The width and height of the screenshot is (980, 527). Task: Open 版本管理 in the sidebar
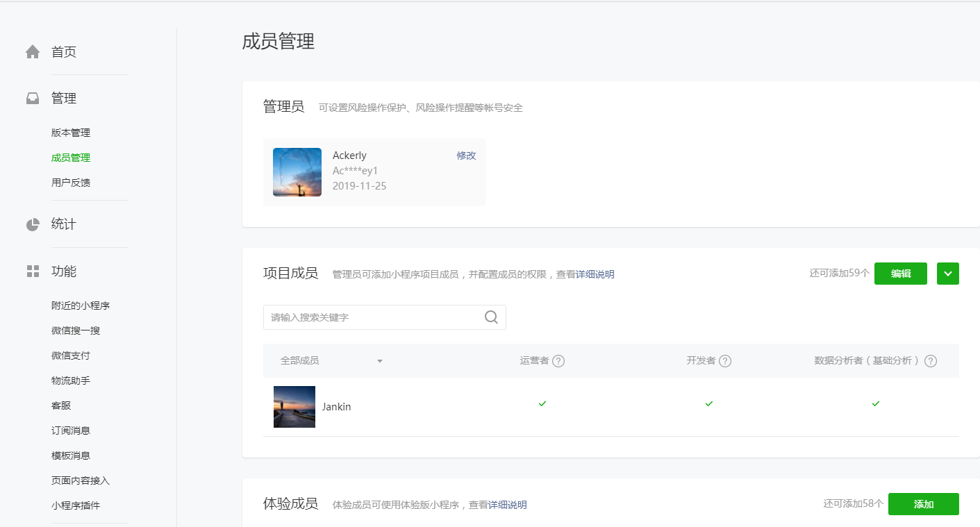(x=71, y=133)
